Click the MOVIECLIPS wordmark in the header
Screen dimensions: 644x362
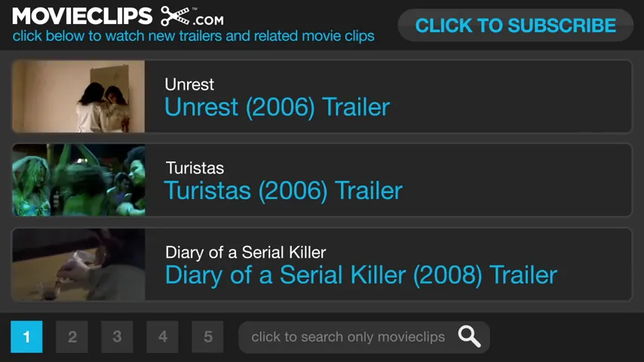click(x=81, y=16)
